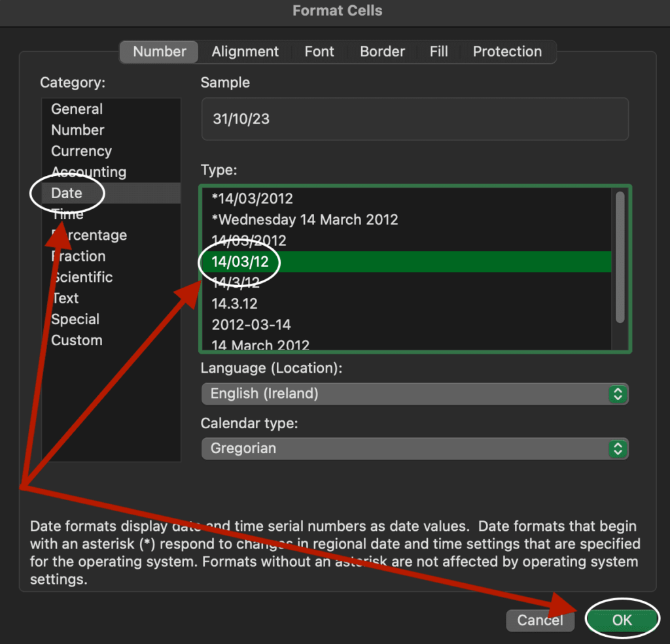Choose the Custom category
Viewport: 670px width, 644px height.
pyautogui.click(x=77, y=341)
